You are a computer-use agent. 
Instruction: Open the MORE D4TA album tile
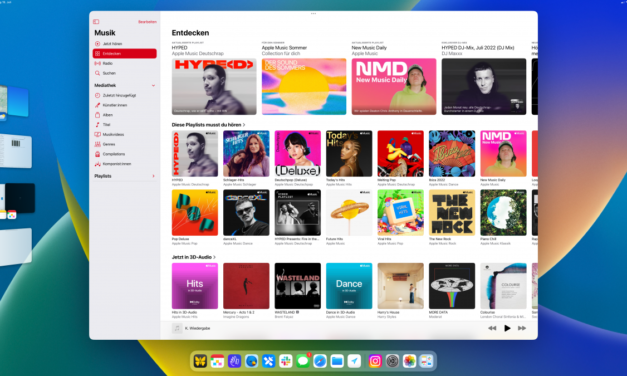[452, 286]
